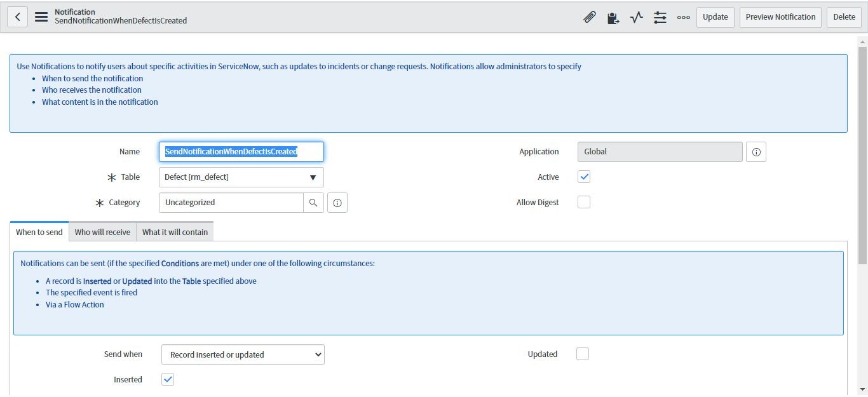Click the Category info icon
Screen dimensions: 868x397
337,202
